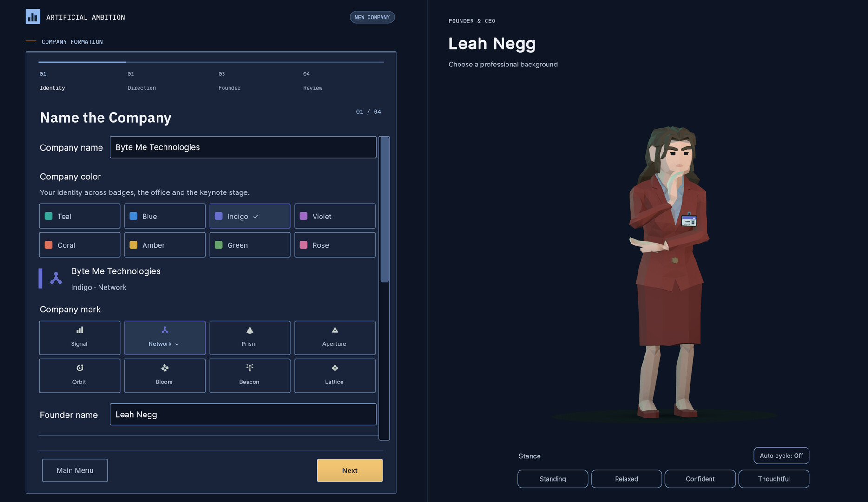This screenshot has height=502, width=868.
Task: Choose the Network company mark
Action: click(x=165, y=337)
